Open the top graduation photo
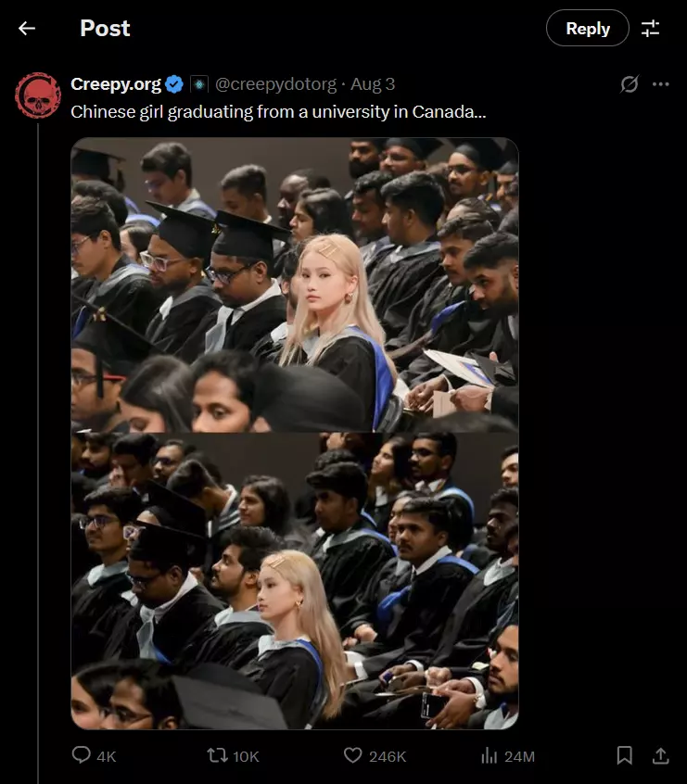This screenshot has height=784, width=687. 295,285
